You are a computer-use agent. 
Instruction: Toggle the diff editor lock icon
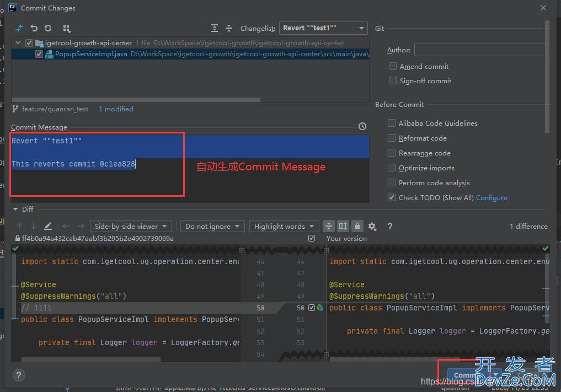pos(357,226)
